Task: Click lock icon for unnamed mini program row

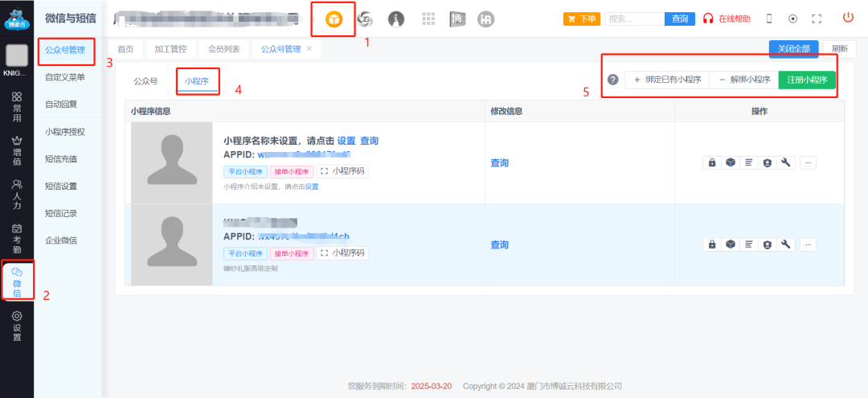Action: (712, 162)
